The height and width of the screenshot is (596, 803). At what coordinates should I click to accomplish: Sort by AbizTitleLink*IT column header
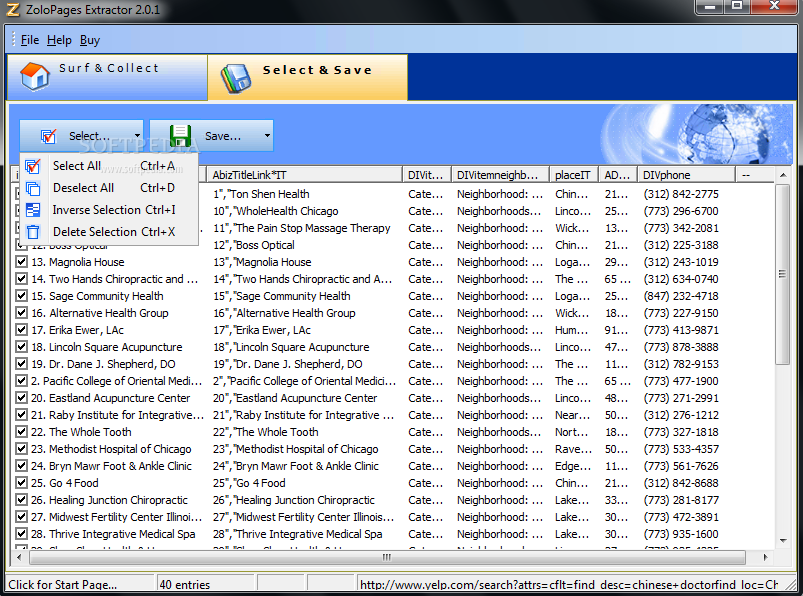(304, 175)
